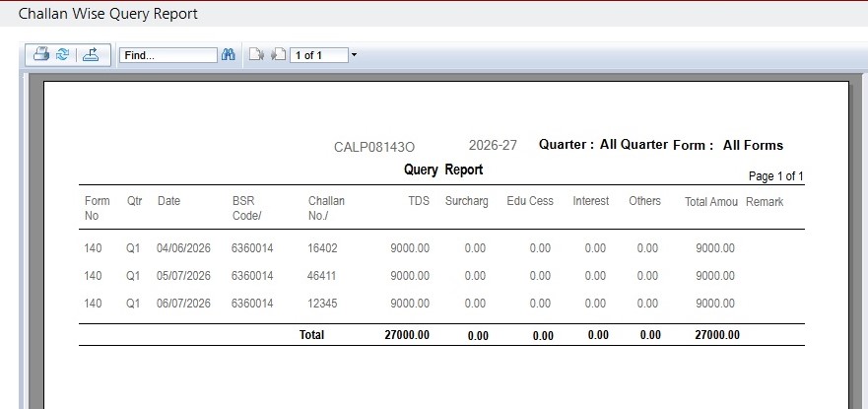The width and height of the screenshot is (868, 409).
Task: Click inside the Find text field
Action: 168,55
